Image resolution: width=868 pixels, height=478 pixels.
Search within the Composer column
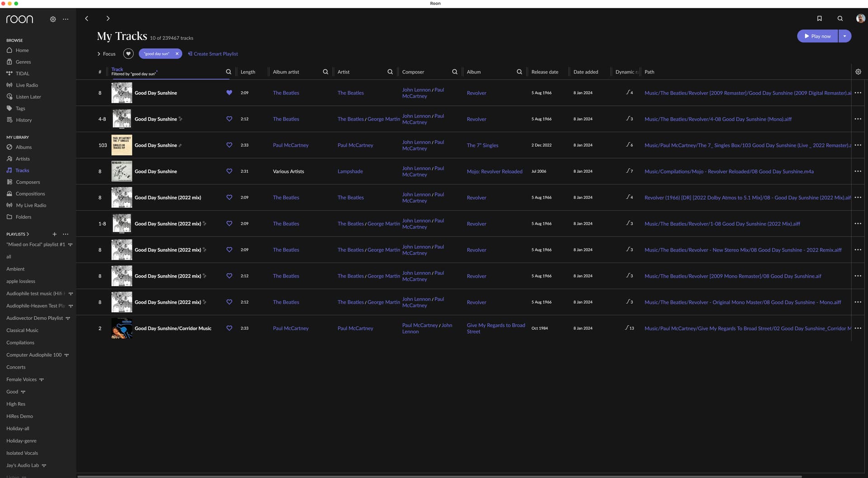coord(454,72)
